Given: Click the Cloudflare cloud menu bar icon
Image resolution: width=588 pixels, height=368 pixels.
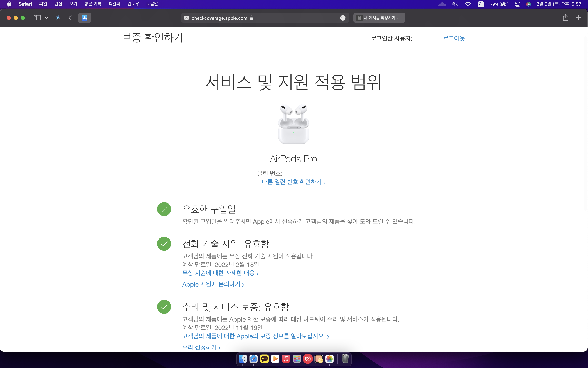Looking at the screenshot, I should tap(442, 4).
